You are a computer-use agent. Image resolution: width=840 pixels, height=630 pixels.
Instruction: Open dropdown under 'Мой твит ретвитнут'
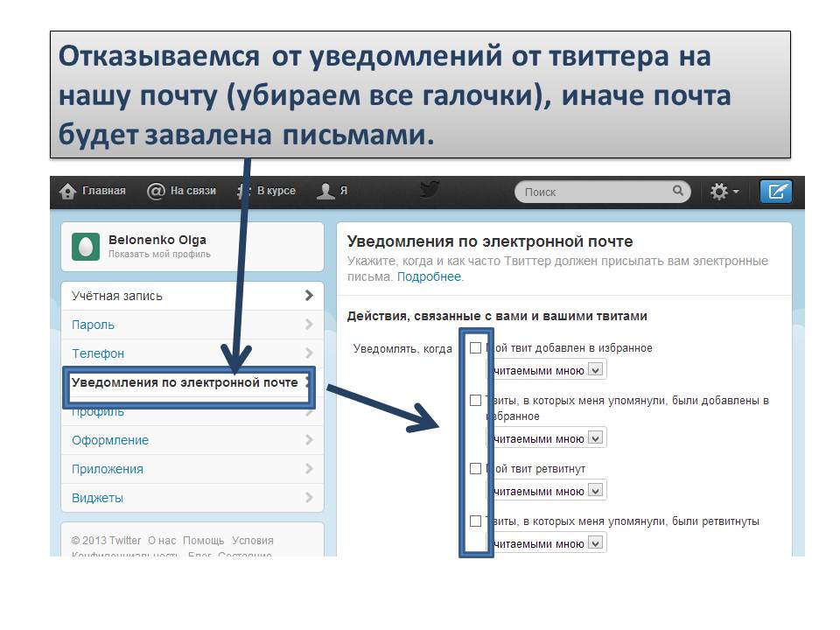pyautogui.click(x=546, y=490)
